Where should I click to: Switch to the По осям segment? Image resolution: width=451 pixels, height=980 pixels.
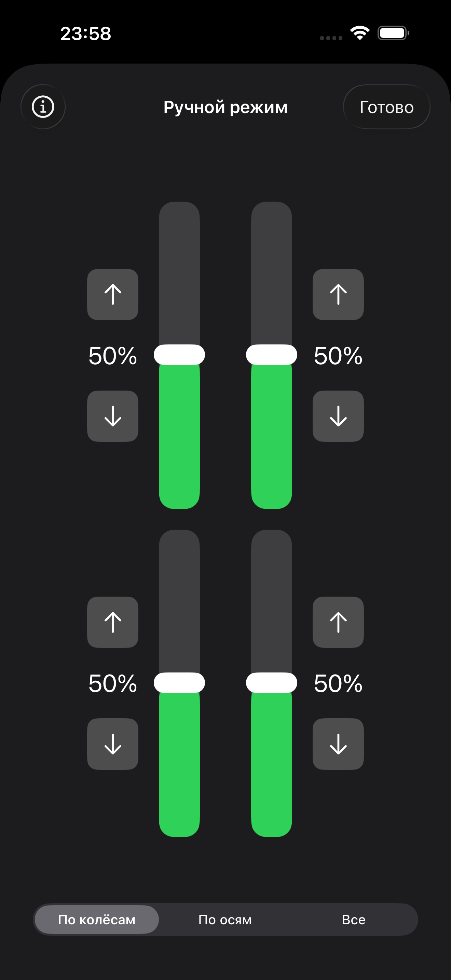pos(225,920)
